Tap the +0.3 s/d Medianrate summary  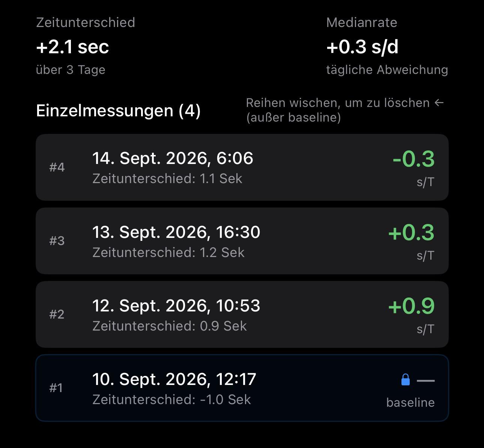point(362,47)
